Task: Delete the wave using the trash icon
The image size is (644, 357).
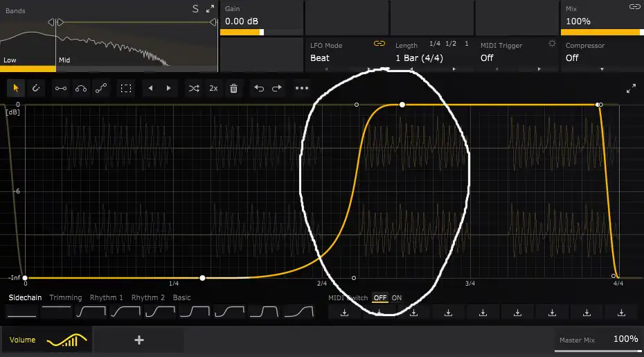Action: coord(233,88)
